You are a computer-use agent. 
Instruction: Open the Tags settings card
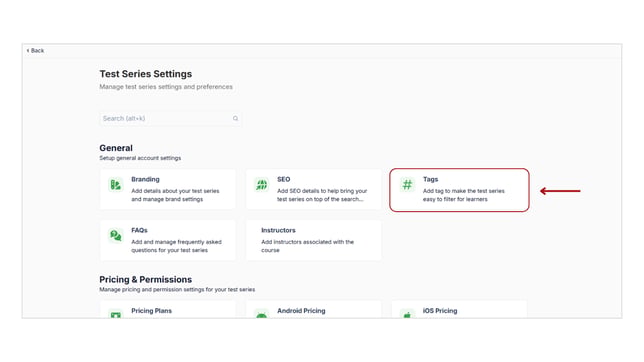coord(459,190)
